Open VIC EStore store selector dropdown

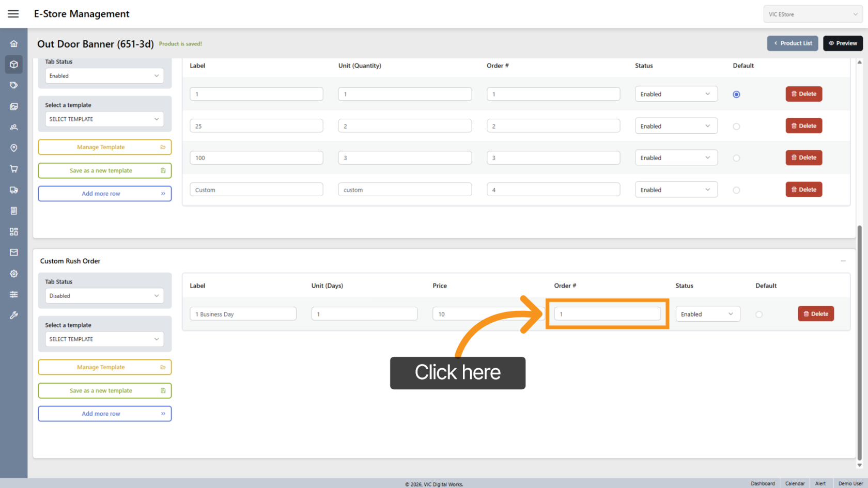click(x=813, y=14)
